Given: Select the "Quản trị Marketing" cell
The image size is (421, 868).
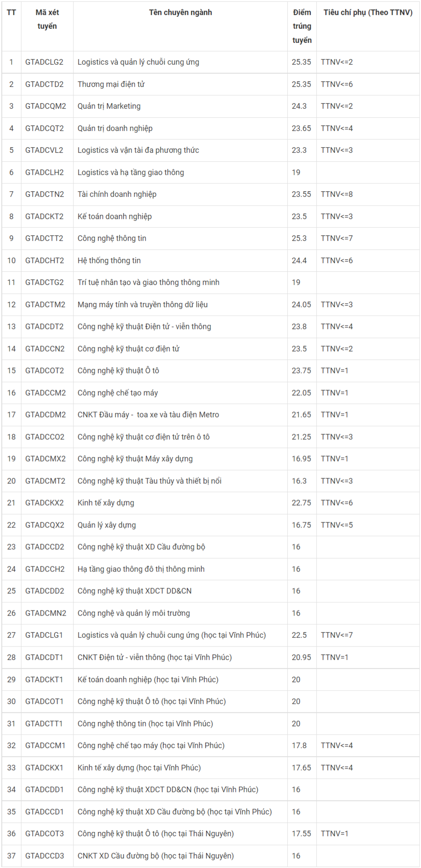Looking at the screenshot, I should [x=109, y=106].
